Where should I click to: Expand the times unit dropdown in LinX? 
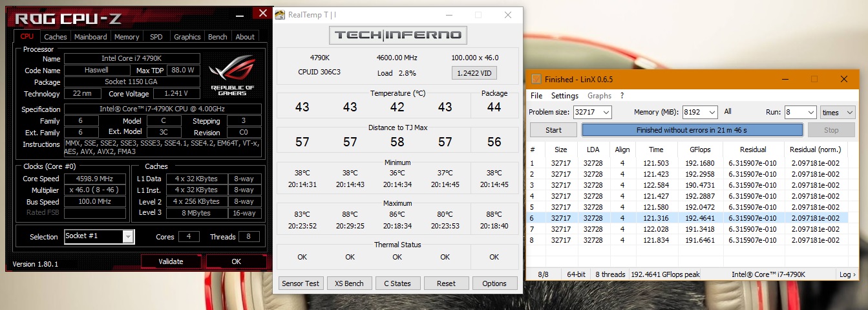[850, 112]
